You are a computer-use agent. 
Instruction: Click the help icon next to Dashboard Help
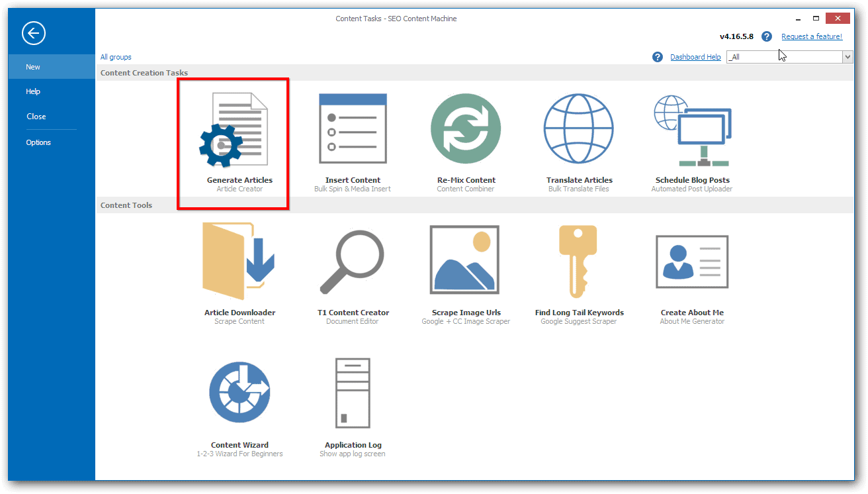point(658,57)
